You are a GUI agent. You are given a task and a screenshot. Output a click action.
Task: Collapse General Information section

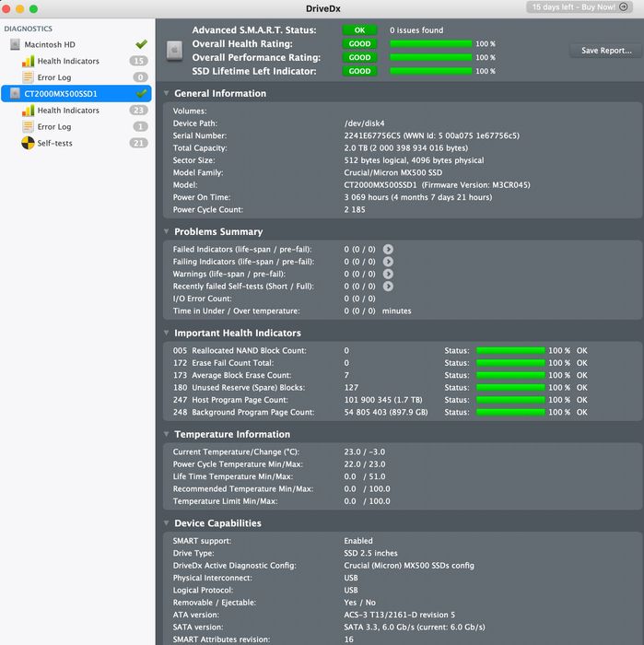pos(166,93)
